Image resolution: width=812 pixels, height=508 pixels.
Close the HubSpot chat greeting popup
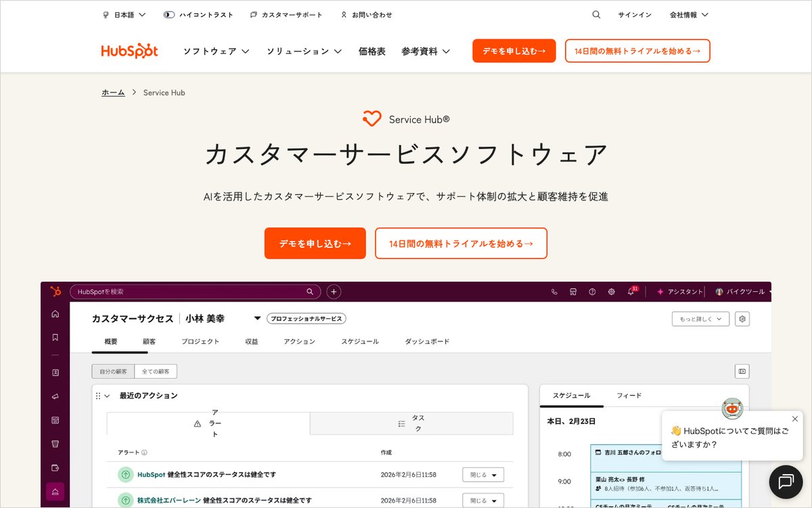tap(794, 419)
